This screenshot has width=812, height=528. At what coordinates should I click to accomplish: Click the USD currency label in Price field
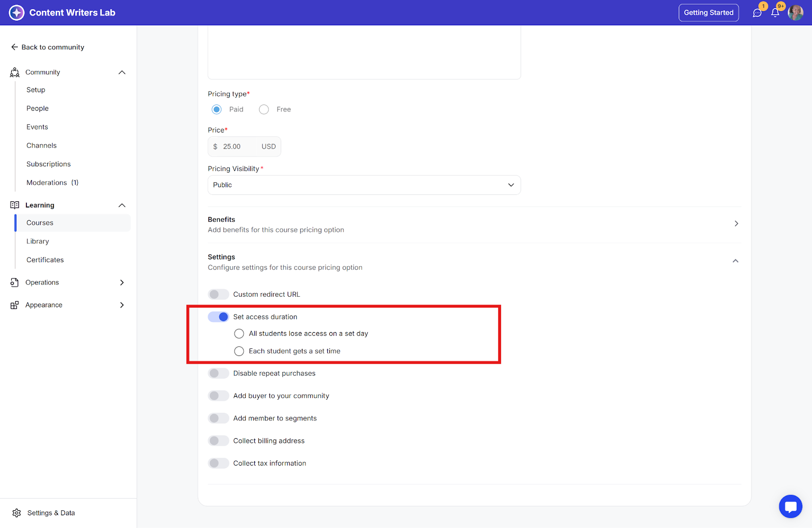(269, 147)
